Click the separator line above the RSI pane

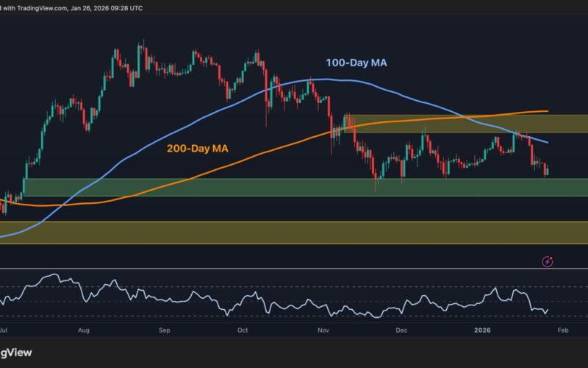[294, 269]
